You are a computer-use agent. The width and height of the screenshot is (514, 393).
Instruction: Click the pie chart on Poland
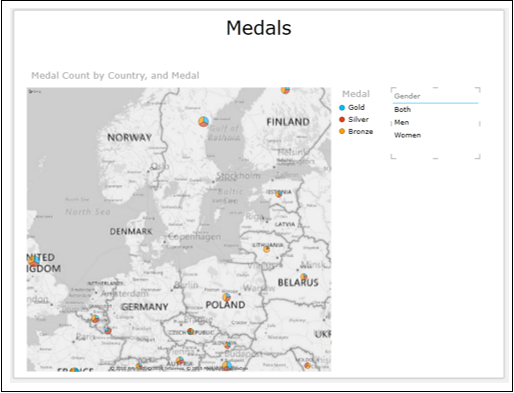point(227,297)
